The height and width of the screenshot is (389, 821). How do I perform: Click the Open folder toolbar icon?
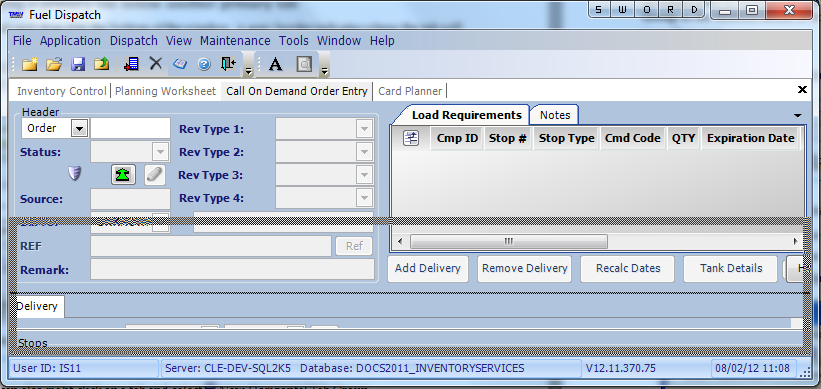[x=54, y=64]
